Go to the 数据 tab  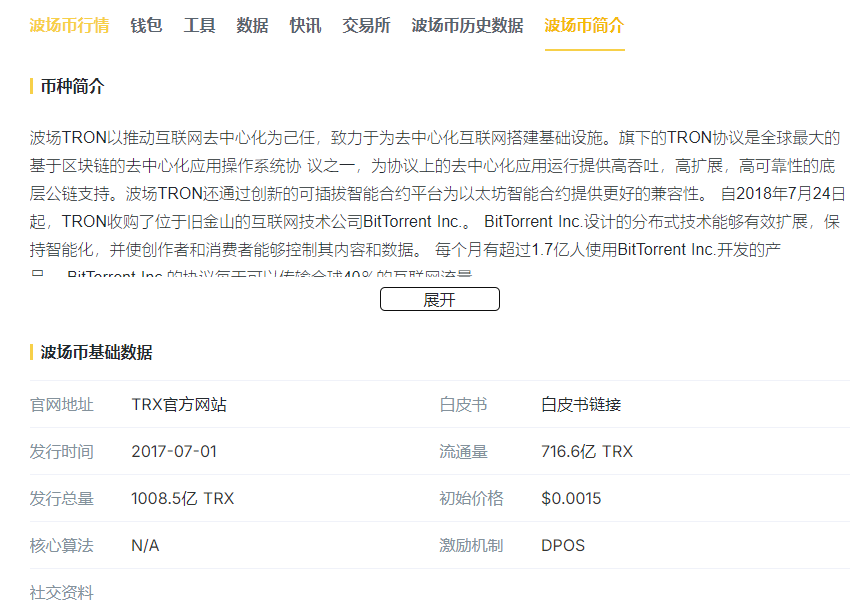coord(252,26)
